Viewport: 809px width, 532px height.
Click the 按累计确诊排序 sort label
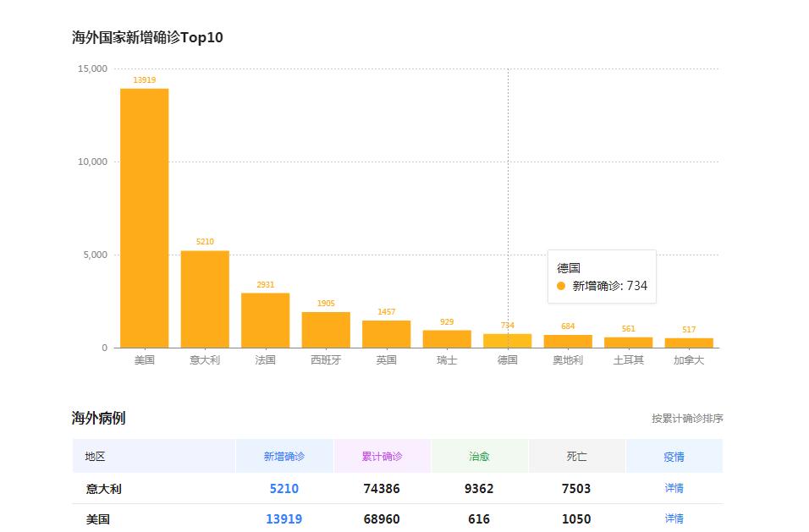click(x=687, y=418)
